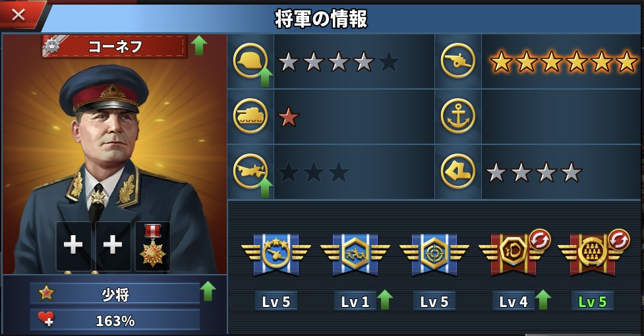Upgrade air force ability with green arrow
Viewport: 644px width, 336px height.
(x=266, y=188)
